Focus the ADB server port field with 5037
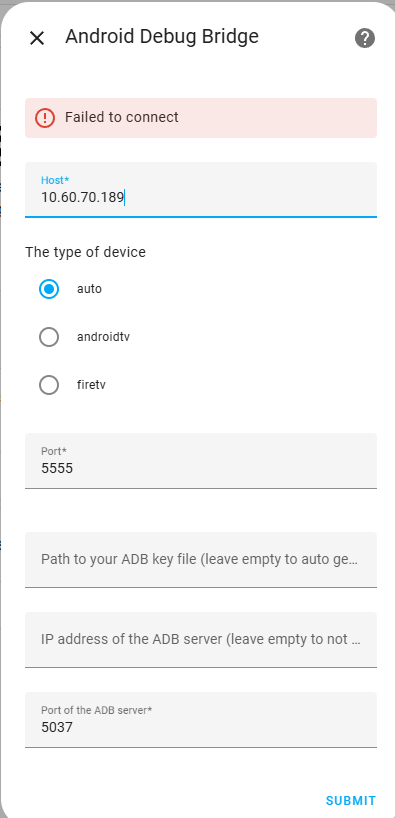Viewport: 395px width, 818px height. (201, 720)
